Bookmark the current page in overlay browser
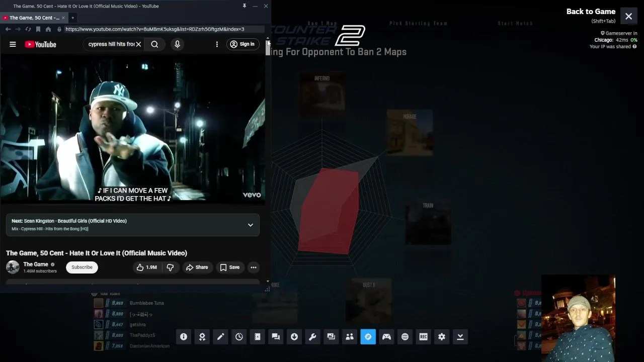 click(38, 29)
